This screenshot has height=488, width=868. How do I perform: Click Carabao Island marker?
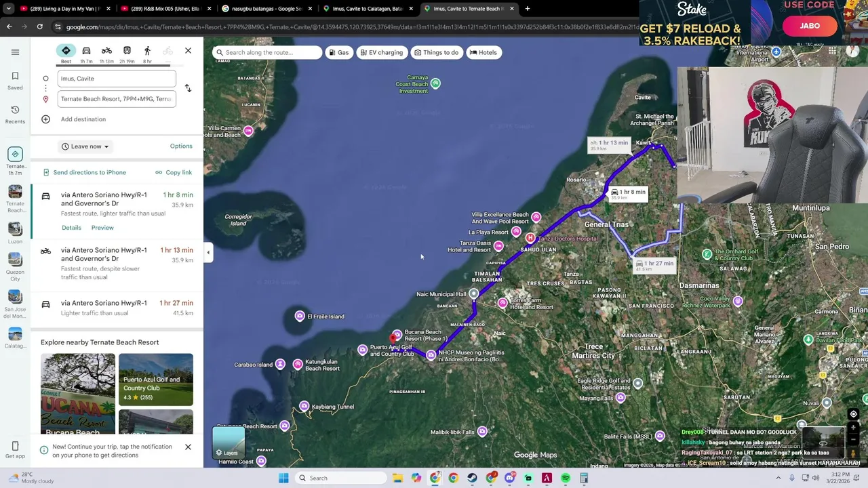tap(280, 365)
